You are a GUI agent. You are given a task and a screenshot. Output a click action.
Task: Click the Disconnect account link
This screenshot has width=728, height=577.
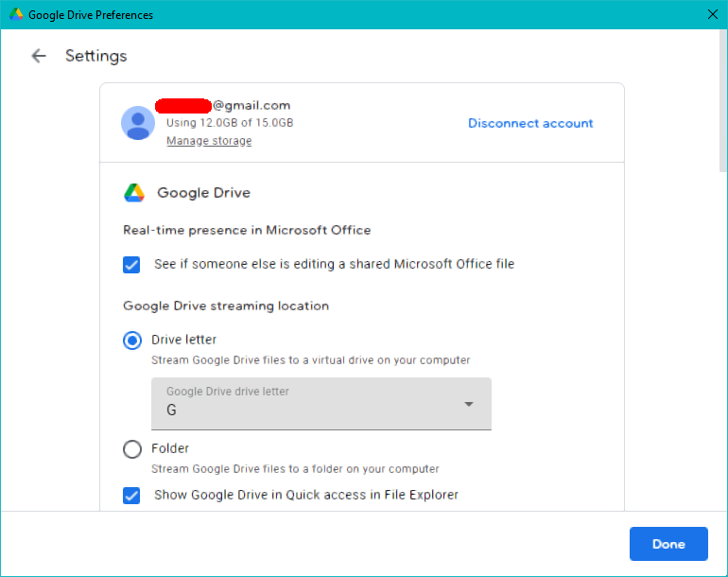pos(530,123)
